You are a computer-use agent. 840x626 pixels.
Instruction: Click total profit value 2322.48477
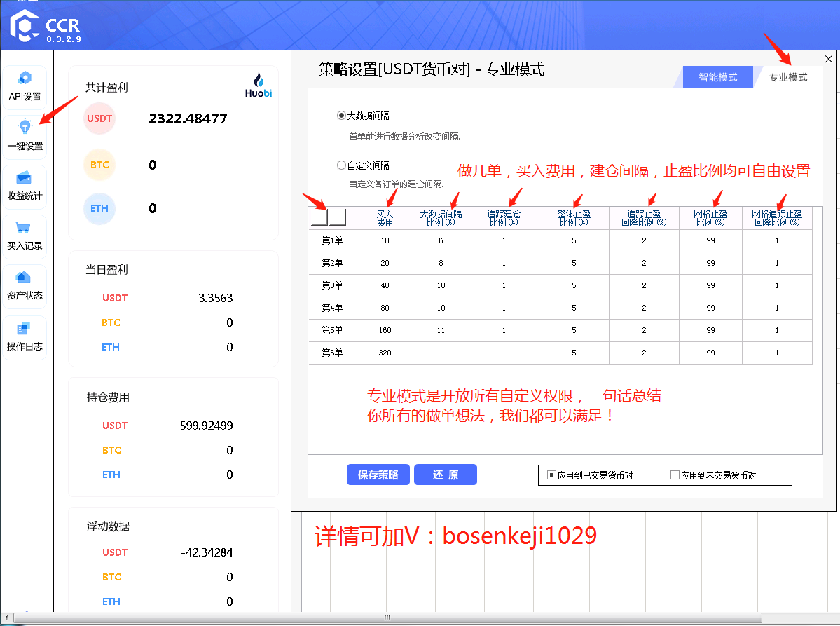pyautogui.click(x=188, y=118)
